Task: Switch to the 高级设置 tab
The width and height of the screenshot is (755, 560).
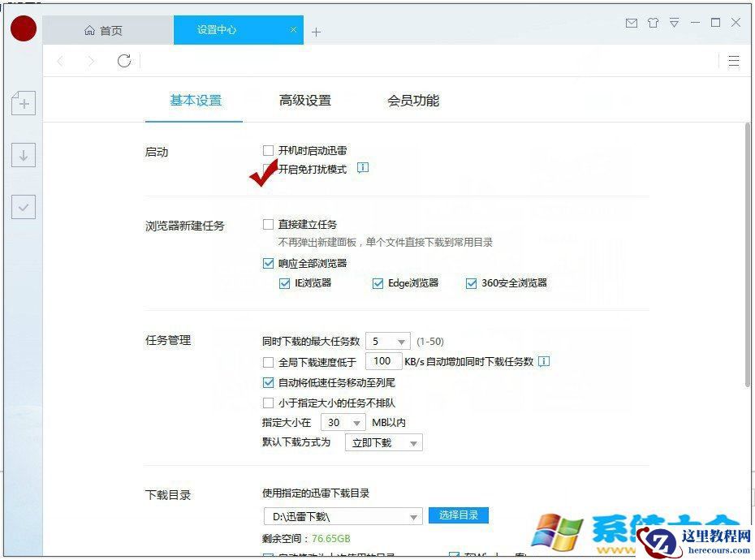Action: tap(304, 100)
